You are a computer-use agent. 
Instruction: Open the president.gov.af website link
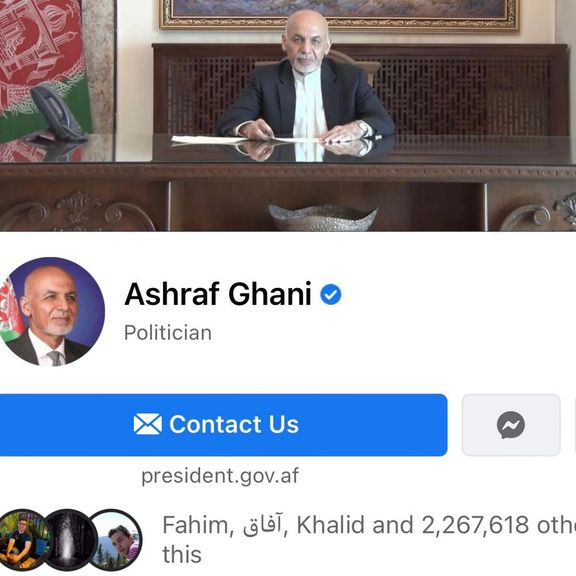coord(220,476)
